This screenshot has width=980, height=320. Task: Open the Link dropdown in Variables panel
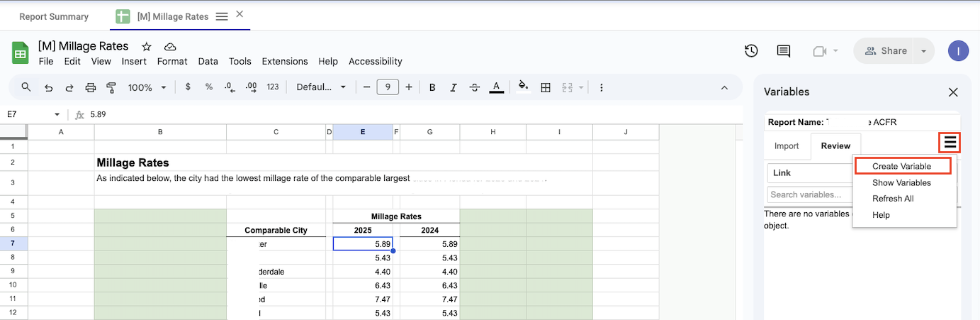(x=811, y=173)
